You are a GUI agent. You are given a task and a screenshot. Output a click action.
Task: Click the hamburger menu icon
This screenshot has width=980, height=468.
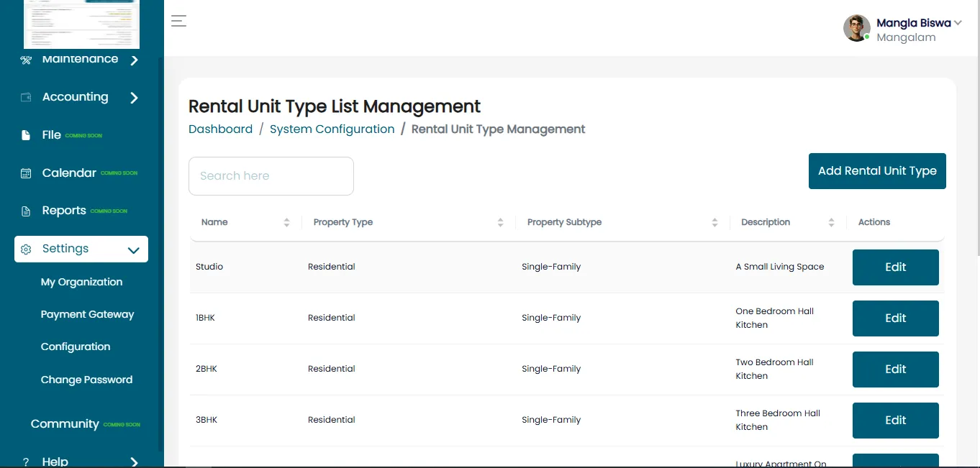(178, 21)
